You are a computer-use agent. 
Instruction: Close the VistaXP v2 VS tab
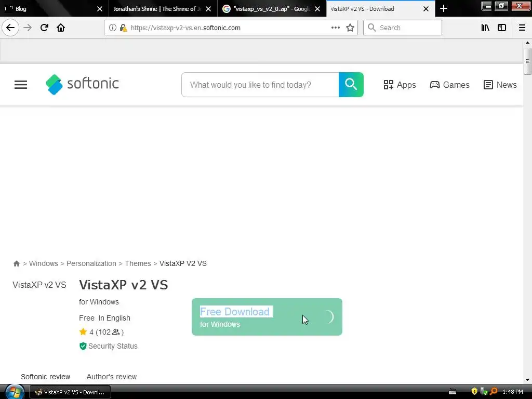[x=426, y=9]
